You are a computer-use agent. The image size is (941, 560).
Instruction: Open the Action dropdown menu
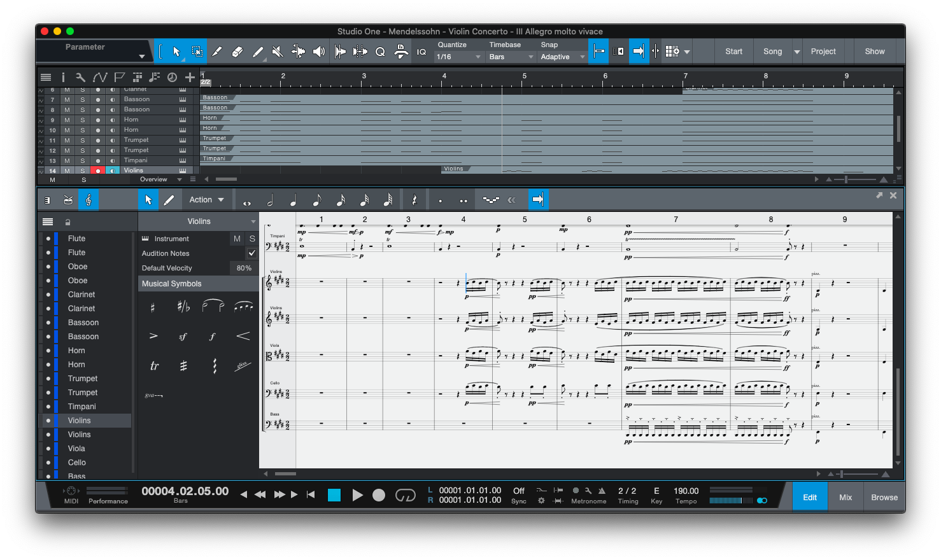click(206, 200)
